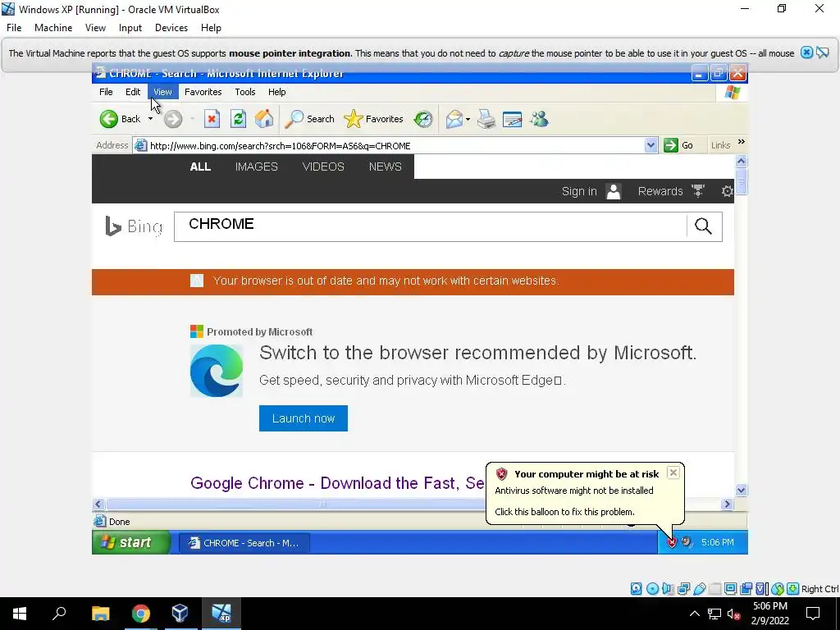Open the Search pane in IE toolbar
Viewport: 840px width, 630px height.
pyautogui.click(x=309, y=119)
